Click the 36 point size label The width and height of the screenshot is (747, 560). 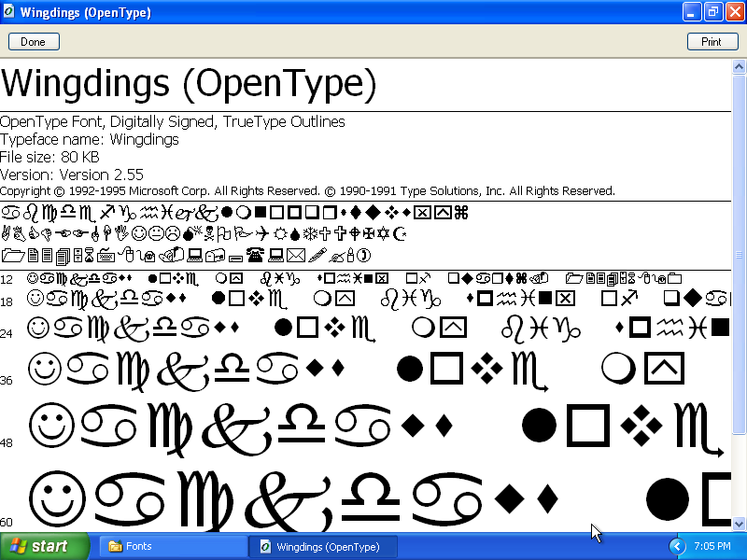tap(7, 381)
